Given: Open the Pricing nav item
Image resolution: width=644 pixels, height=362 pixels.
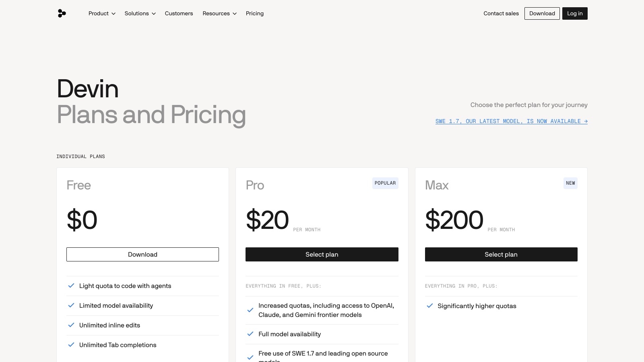Looking at the screenshot, I should (x=255, y=13).
